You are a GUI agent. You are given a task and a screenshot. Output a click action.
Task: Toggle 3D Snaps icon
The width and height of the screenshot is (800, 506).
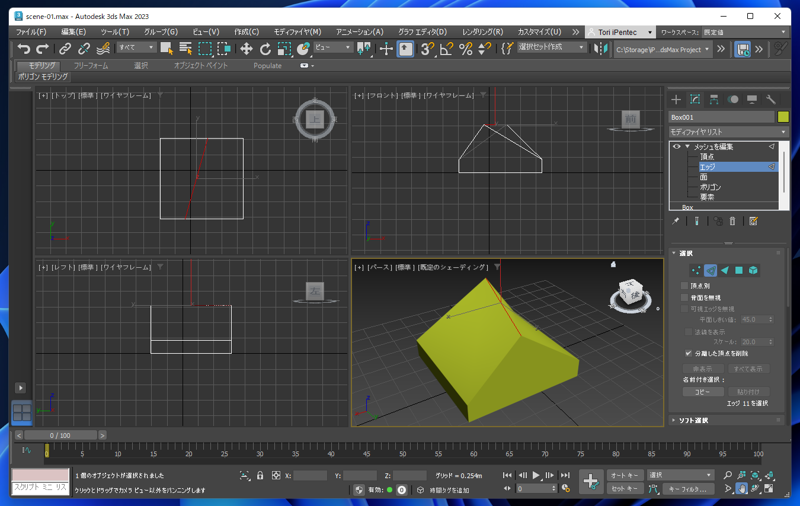point(427,48)
